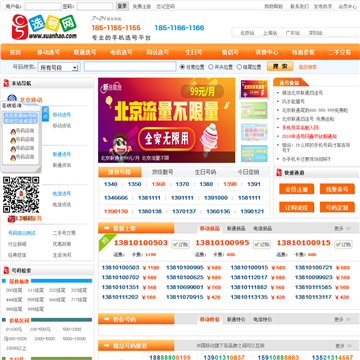The height and width of the screenshot is (360, 360).
Task: Select the second green banner thumbnail
Action: (254, 110)
